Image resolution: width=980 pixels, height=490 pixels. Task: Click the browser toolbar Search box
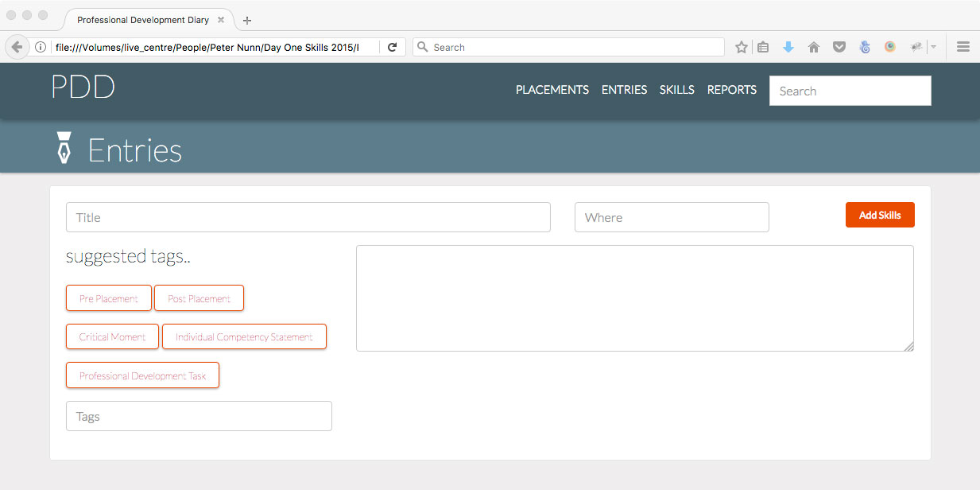coord(568,47)
